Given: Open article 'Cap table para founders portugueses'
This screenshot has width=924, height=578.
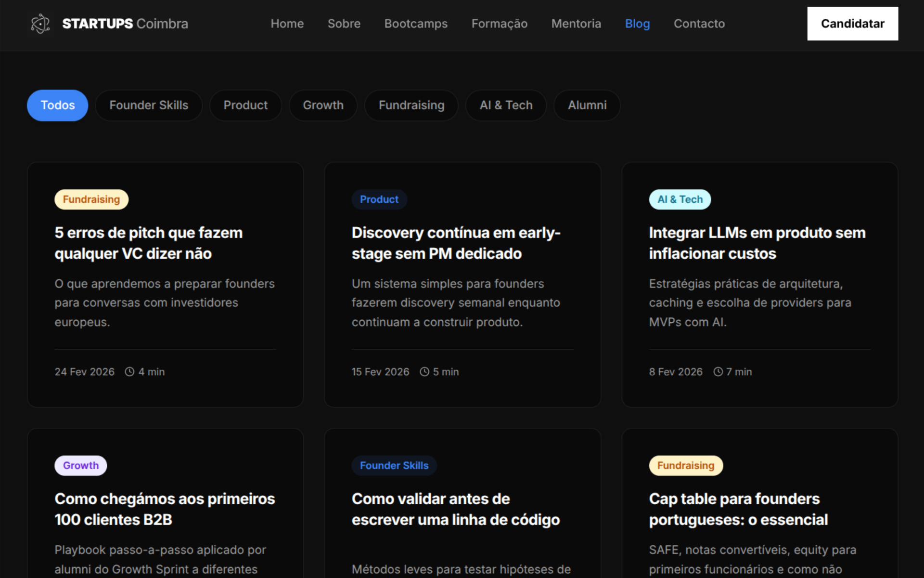Looking at the screenshot, I should point(738,509).
